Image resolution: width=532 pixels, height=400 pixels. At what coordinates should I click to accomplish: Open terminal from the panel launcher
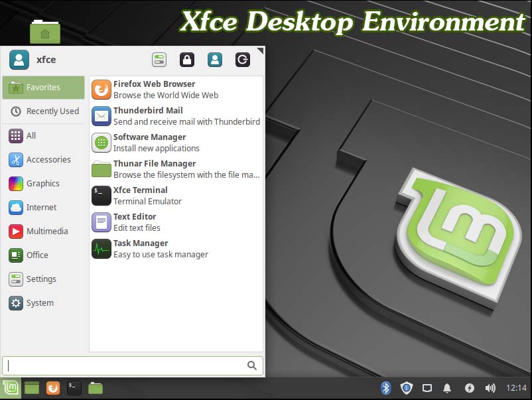point(74,388)
